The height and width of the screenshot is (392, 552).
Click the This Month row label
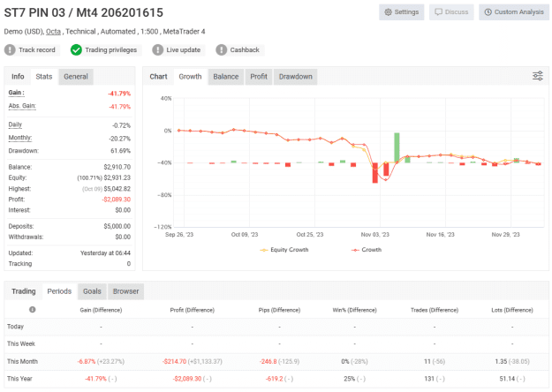22,361
